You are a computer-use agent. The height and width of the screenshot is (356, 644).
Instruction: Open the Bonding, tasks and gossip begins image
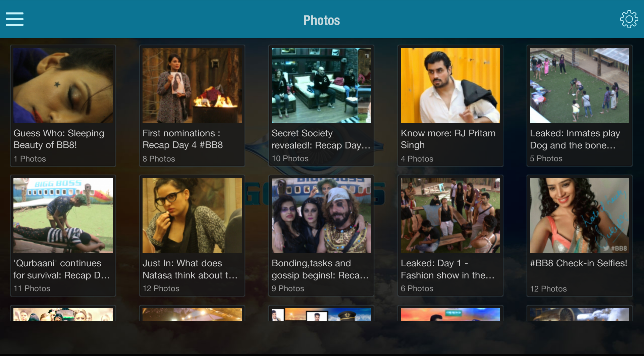tap(321, 216)
